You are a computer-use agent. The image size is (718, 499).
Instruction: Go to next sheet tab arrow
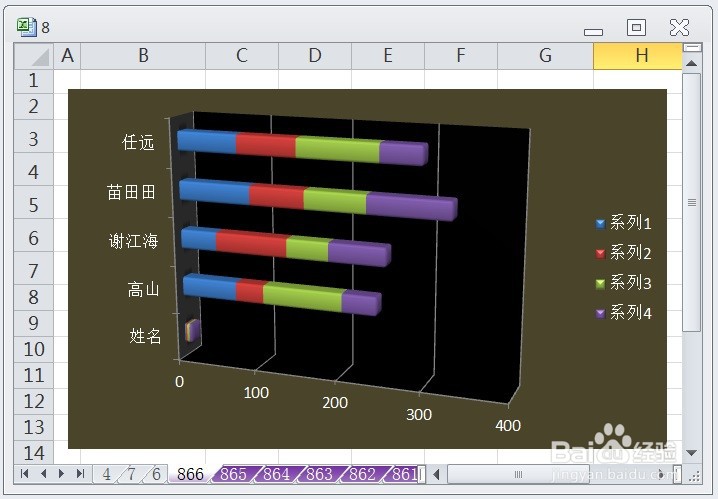pyautogui.click(x=61, y=473)
